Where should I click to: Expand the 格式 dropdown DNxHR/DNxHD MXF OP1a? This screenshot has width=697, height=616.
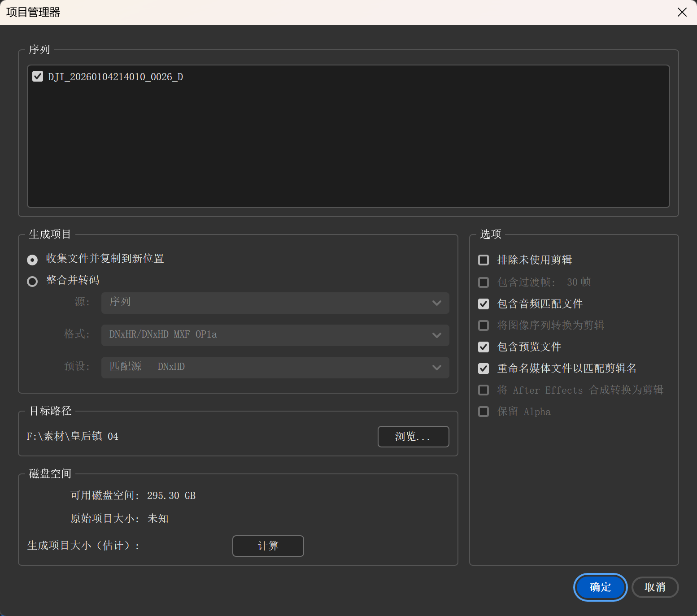coord(275,335)
